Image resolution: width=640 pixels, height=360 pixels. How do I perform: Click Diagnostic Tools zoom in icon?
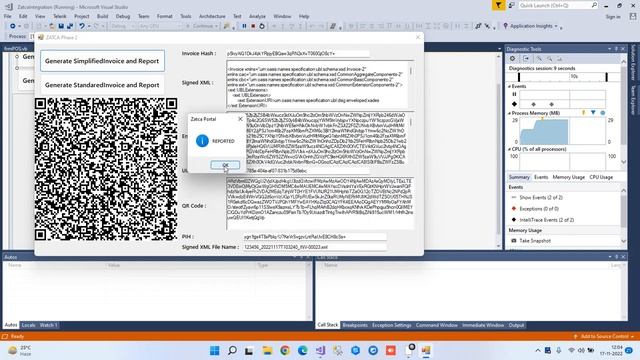pos(539,59)
